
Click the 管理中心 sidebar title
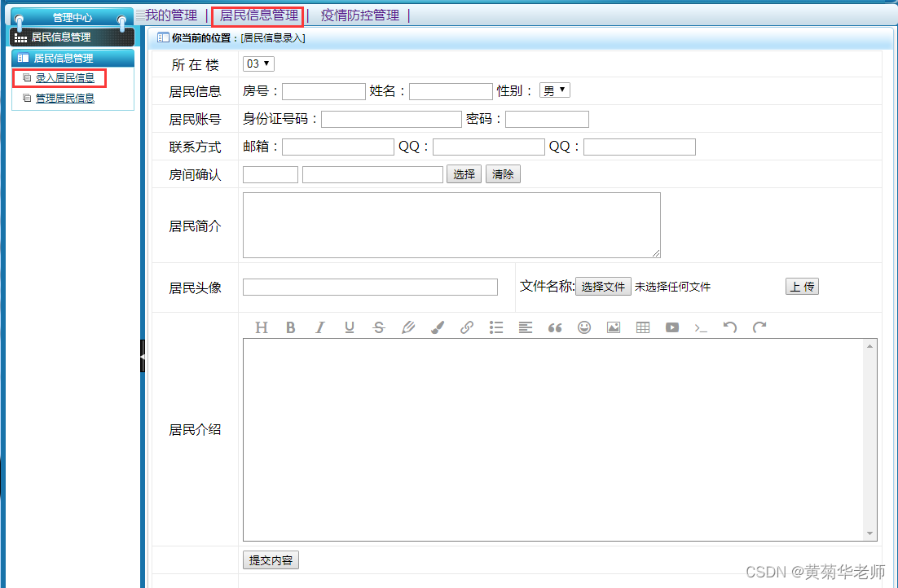click(x=73, y=18)
